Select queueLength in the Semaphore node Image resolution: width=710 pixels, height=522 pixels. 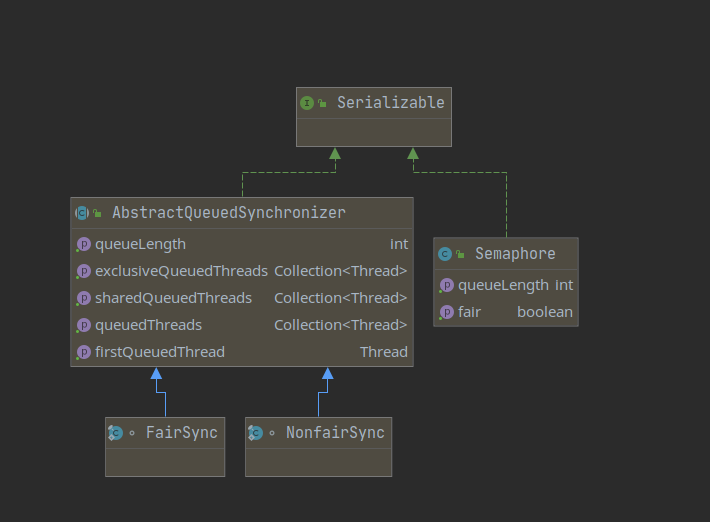(503, 285)
